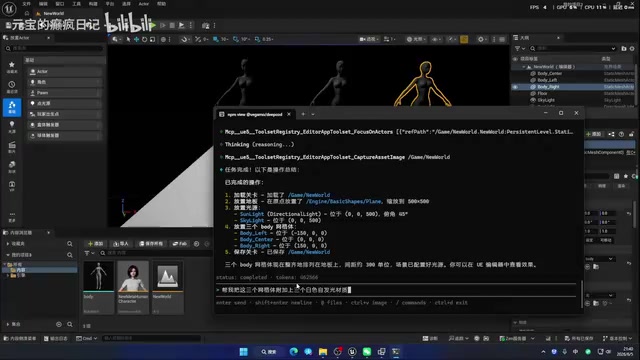
Task: Click the Save All button in Content Browser
Action: (151, 244)
